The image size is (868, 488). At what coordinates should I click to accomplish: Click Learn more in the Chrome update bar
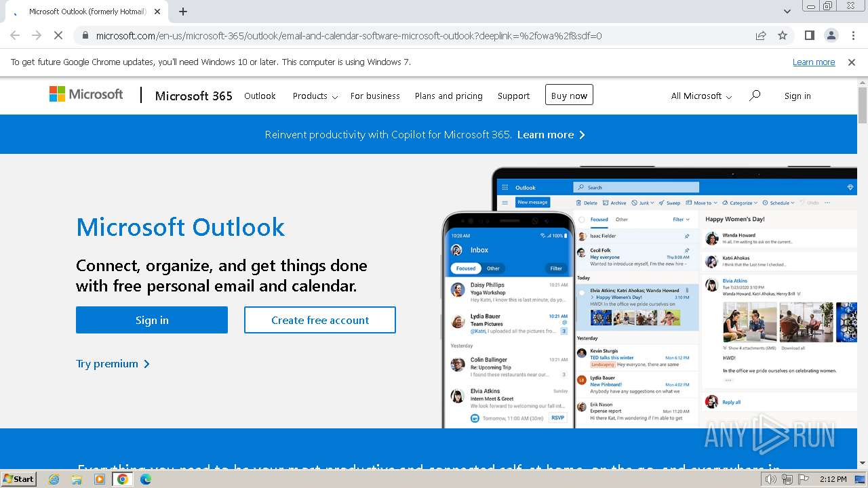(814, 62)
